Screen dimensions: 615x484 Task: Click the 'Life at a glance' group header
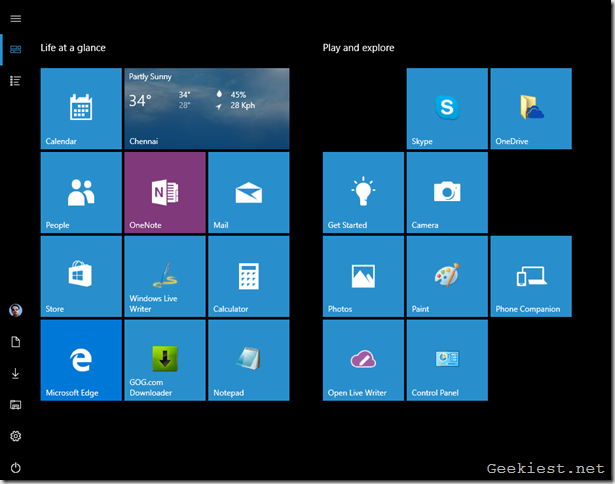coord(73,48)
